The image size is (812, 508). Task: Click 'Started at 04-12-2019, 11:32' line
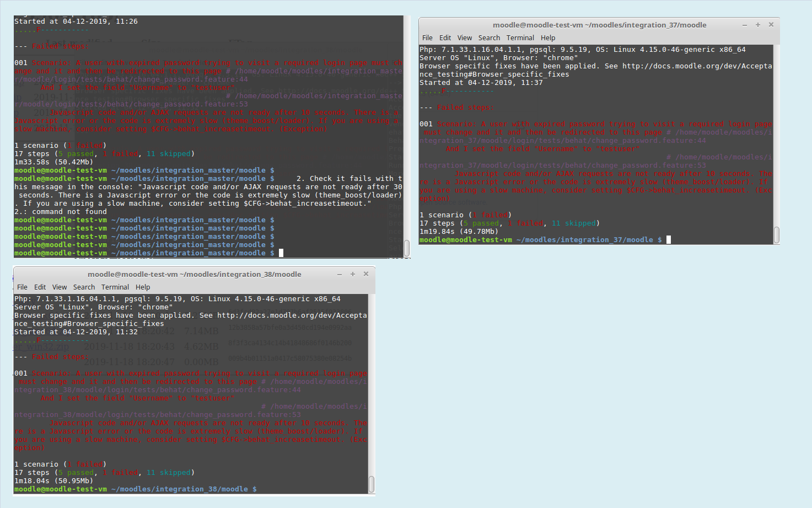(x=76, y=332)
